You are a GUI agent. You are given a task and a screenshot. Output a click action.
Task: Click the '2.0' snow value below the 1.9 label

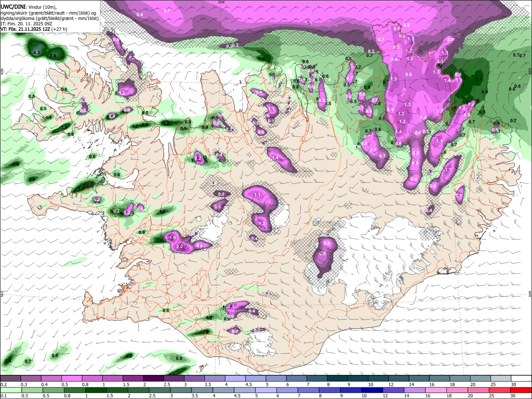180,246
